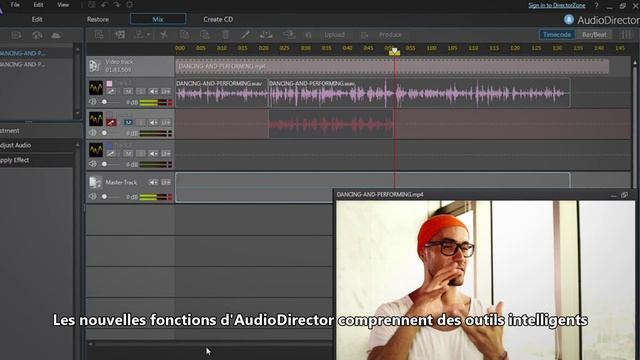640x360 pixels.
Task: Click the add video icon after the first toolbar icon
Action: 120,35
